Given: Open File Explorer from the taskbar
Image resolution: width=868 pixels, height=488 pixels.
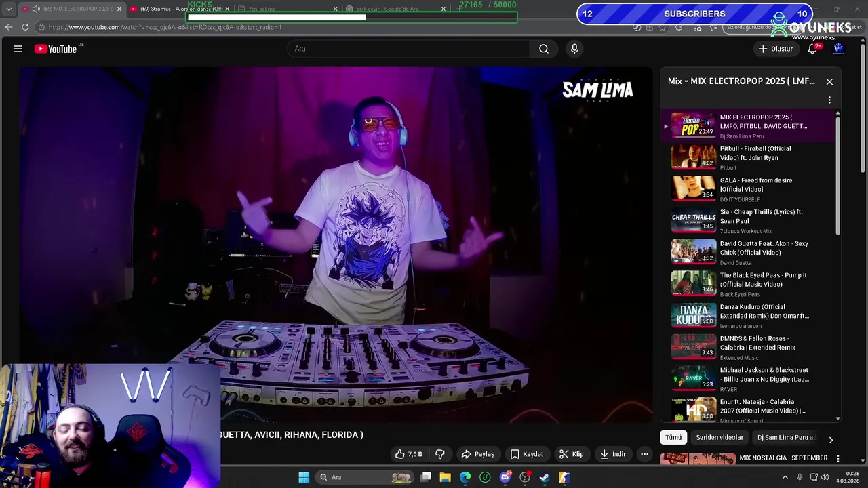Looking at the screenshot, I should (x=445, y=477).
